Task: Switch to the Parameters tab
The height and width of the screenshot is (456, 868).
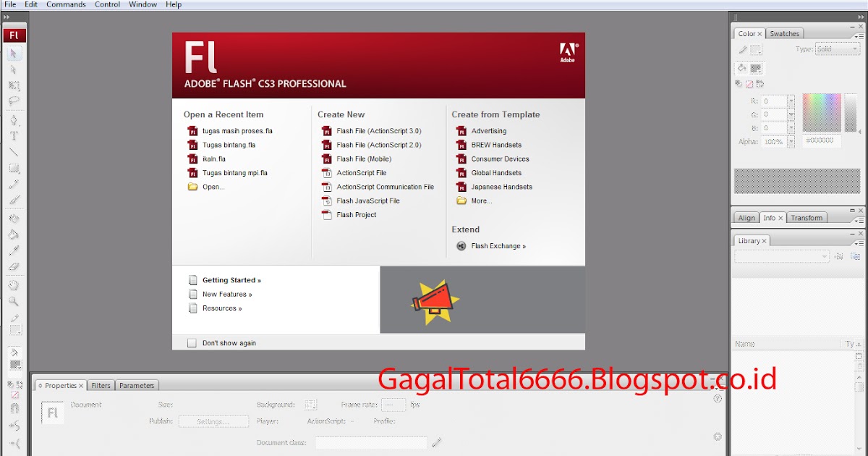Action: (x=137, y=386)
